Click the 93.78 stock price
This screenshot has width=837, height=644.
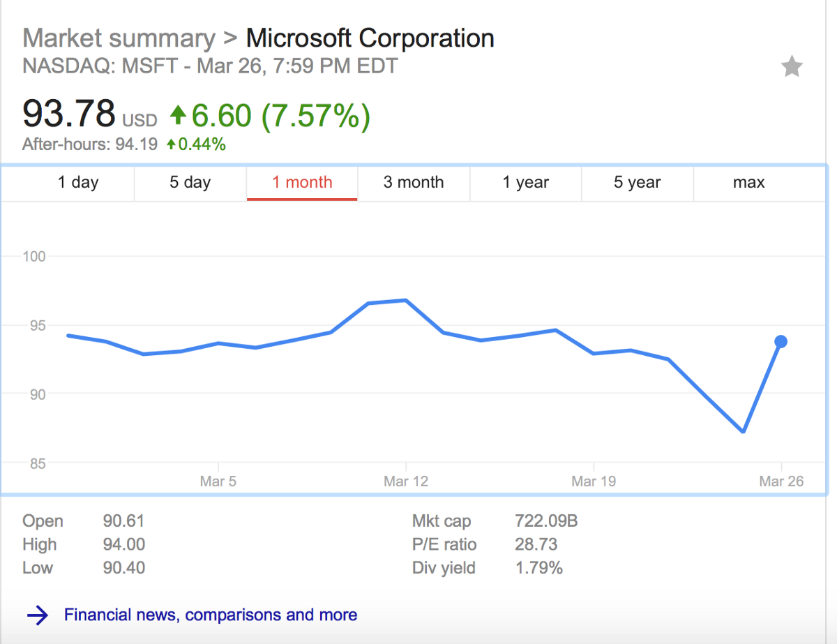(x=68, y=114)
